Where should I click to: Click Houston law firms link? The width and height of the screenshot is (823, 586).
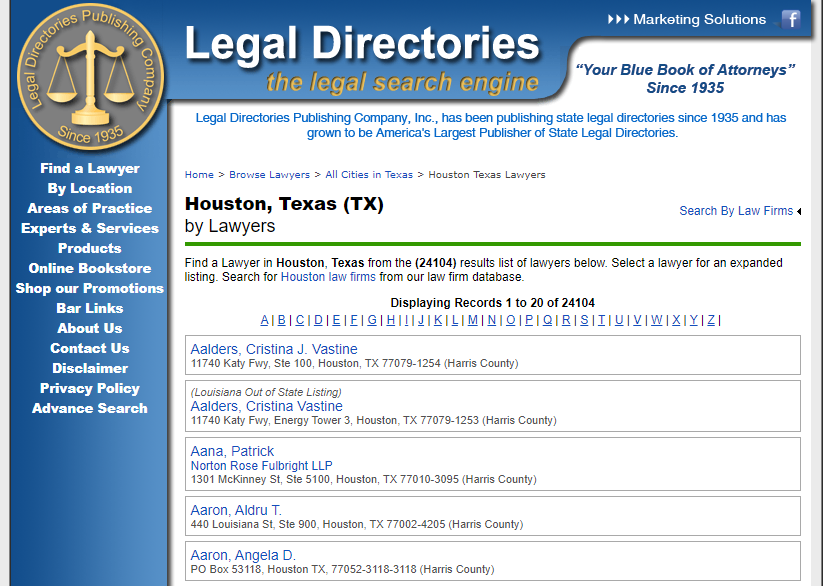[328, 277]
